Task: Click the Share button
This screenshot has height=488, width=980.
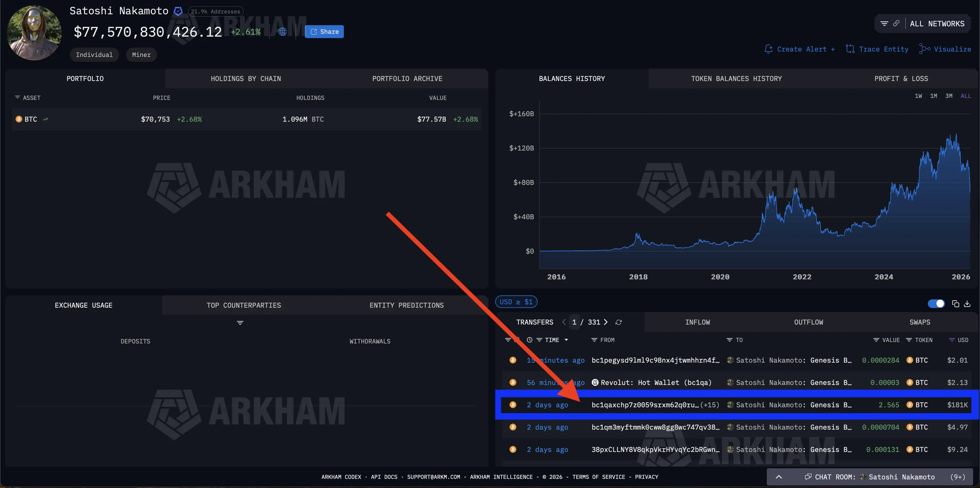Action: click(324, 31)
